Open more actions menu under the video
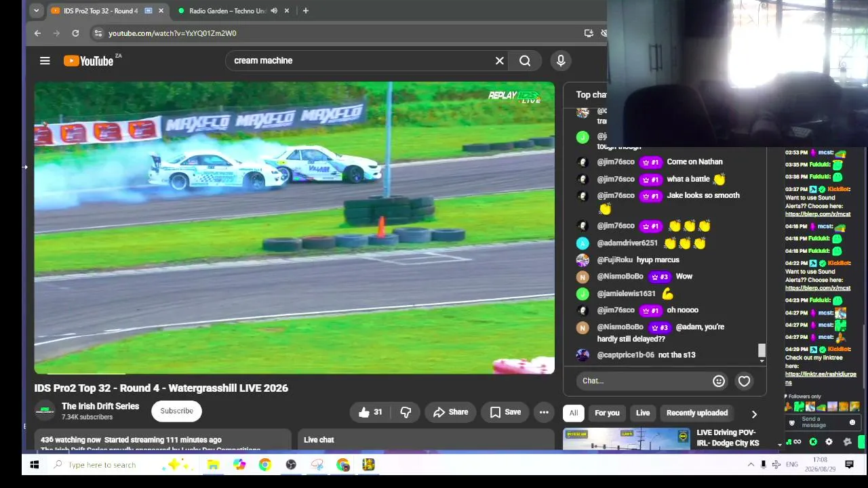Image resolution: width=868 pixels, height=488 pixels. (544, 412)
